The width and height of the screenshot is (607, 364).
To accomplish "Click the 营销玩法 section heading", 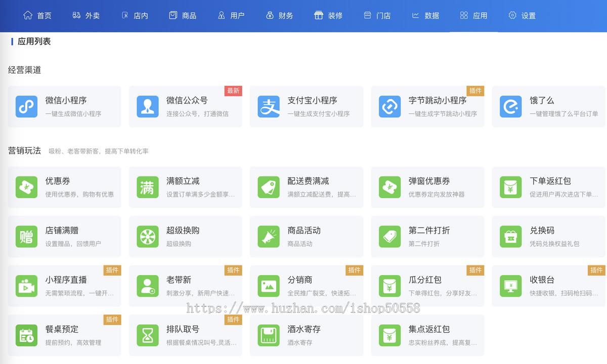I will [24, 150].
